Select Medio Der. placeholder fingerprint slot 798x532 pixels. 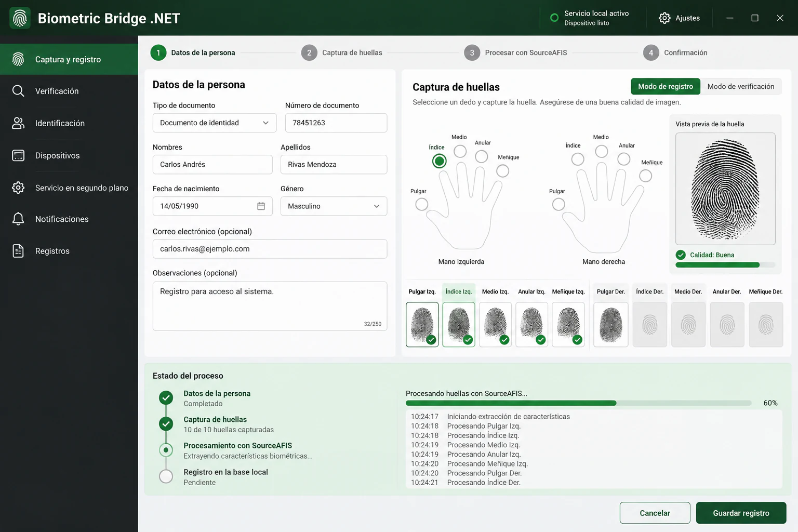688,325
